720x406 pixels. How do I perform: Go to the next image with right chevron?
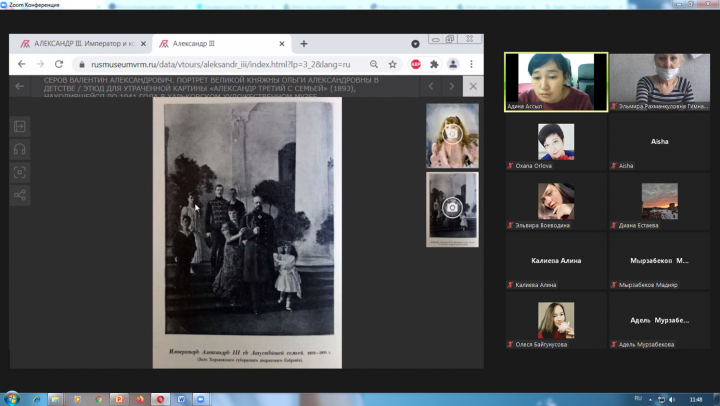coord(452,87)
